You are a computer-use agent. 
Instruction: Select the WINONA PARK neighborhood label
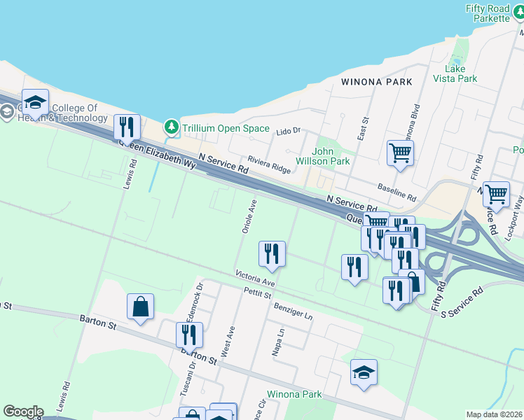pyautogui.click(x=377, y=82)
